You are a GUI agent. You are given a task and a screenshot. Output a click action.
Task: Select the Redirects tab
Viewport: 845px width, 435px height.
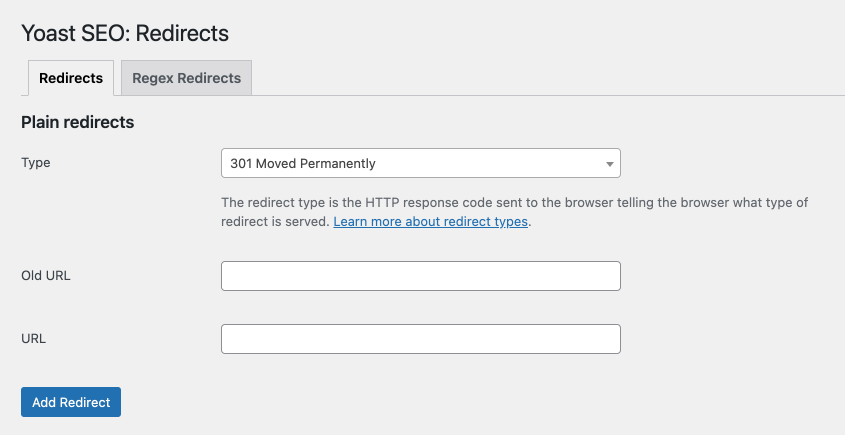click(71, 78)
